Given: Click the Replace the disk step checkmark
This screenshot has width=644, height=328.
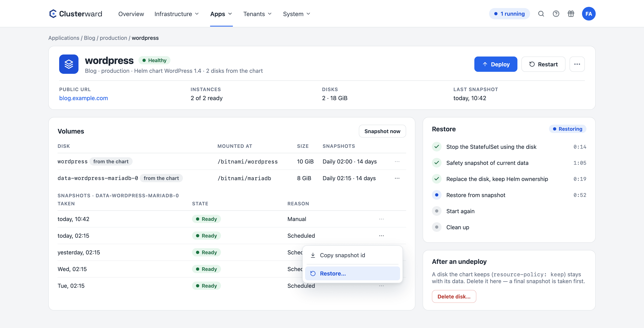Looking at the screenshot, I should click(437, 179).
